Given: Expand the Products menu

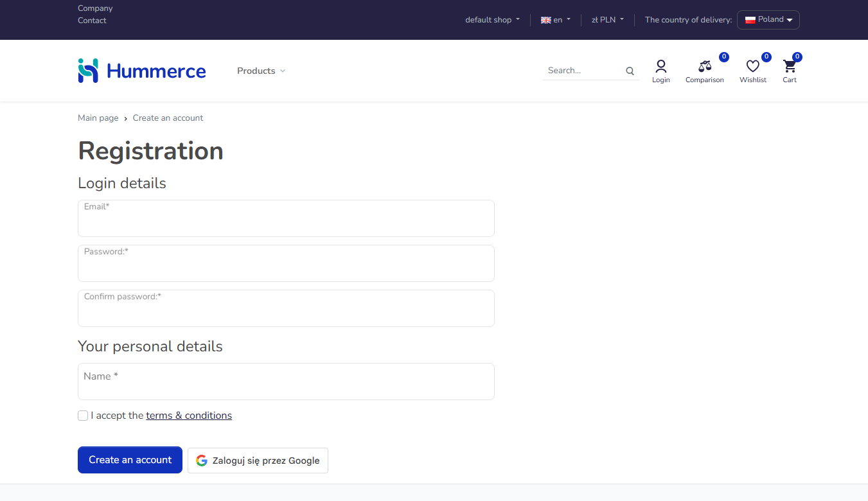Looking at the screenshot, I should [261, 71].
